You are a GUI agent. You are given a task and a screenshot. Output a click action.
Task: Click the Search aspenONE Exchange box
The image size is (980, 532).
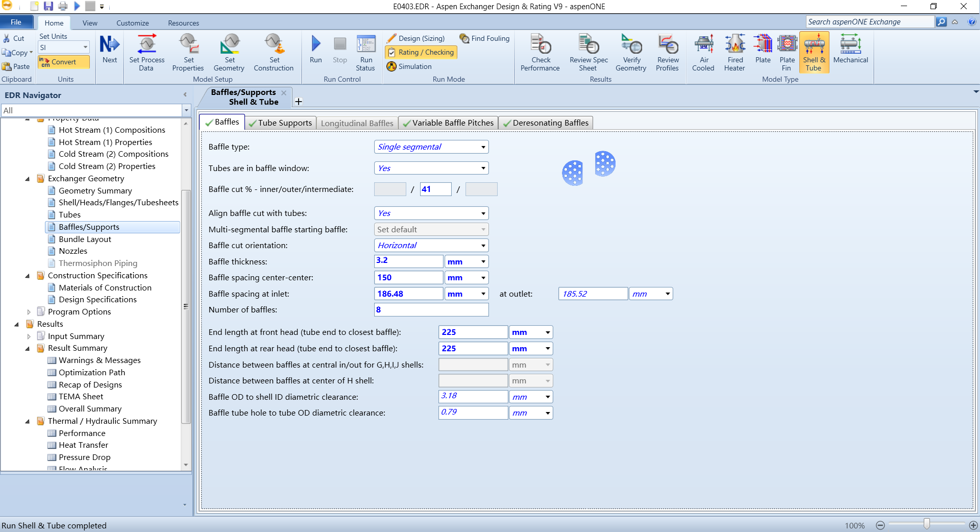870,22
